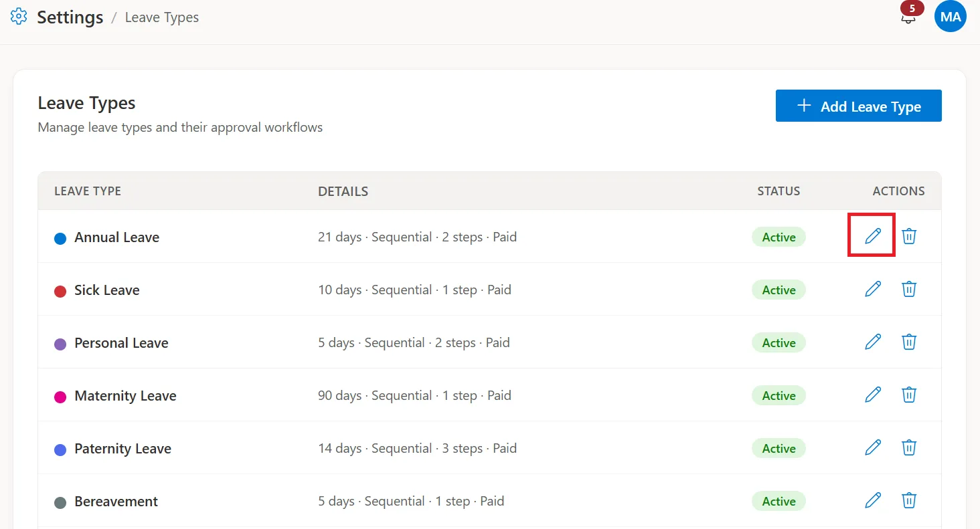980x529 pixels.
Task: Edit the Sick Leave type
Action: point(873,289)
